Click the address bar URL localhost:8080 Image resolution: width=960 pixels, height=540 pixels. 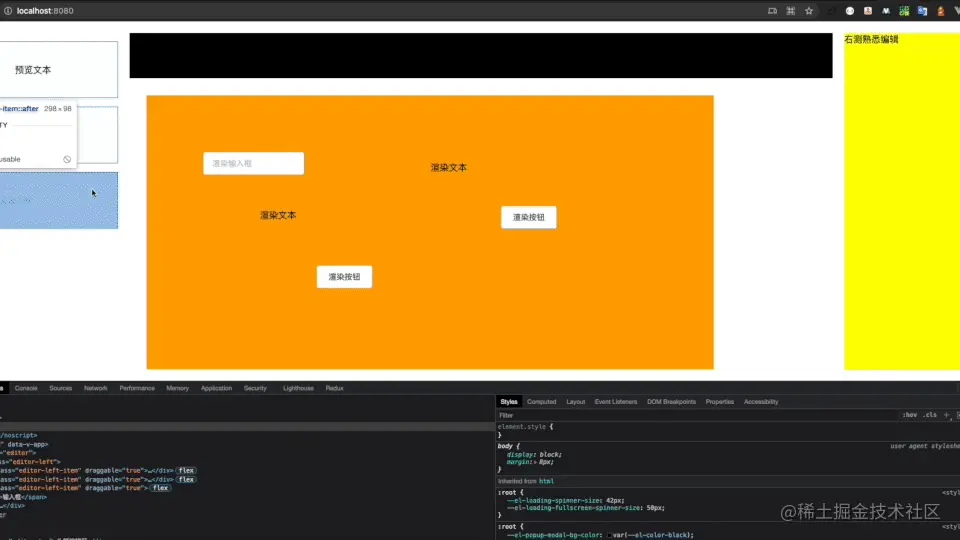(45, 10)
